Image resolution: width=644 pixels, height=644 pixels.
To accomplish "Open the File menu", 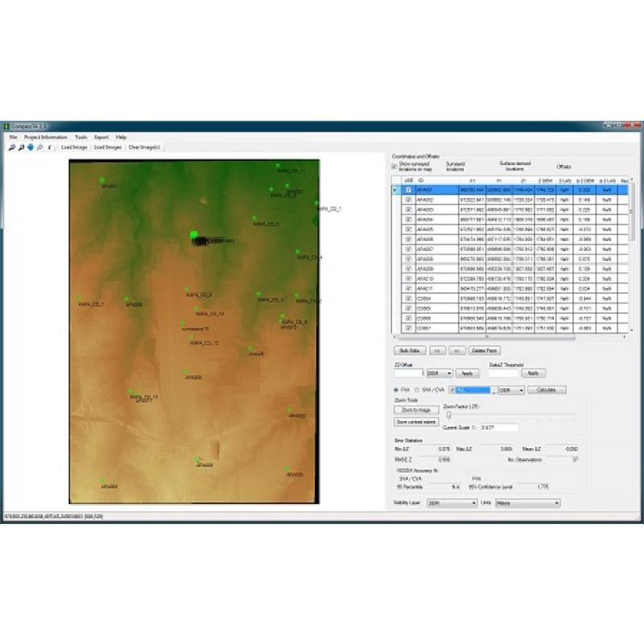I will point(13,137).
